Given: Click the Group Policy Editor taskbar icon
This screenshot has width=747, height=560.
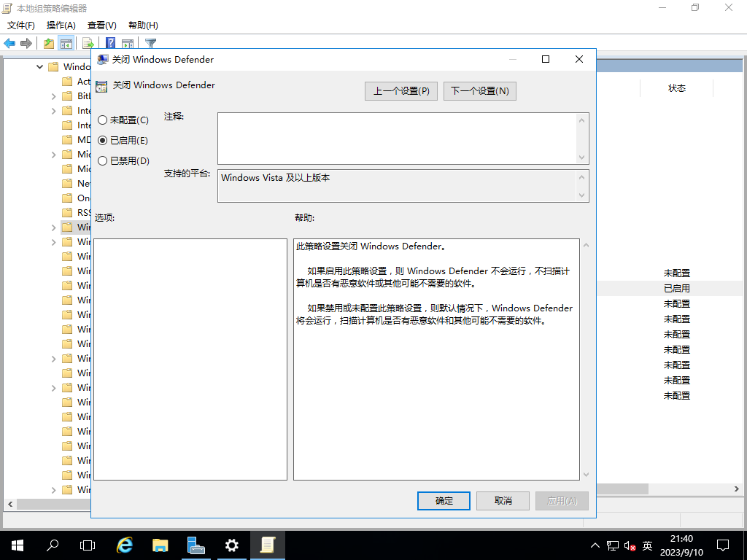Looking at the screenshot, I should (267, 545).
